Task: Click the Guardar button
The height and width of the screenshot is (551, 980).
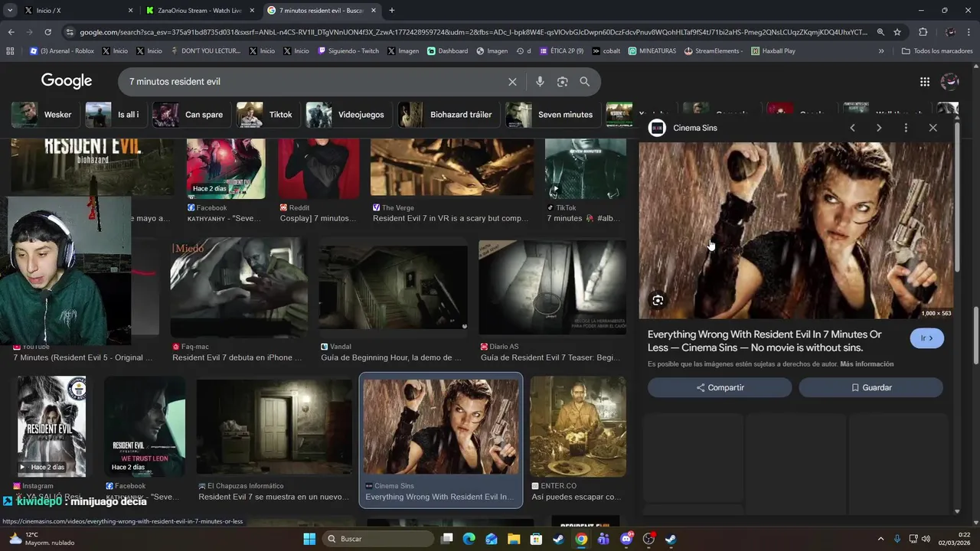Action: coord(871,388)
